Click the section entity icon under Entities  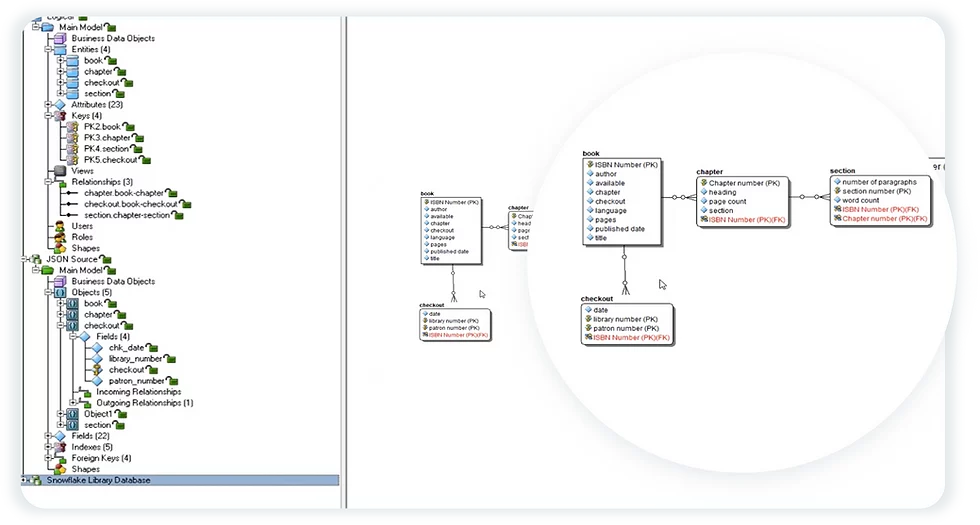72,94
